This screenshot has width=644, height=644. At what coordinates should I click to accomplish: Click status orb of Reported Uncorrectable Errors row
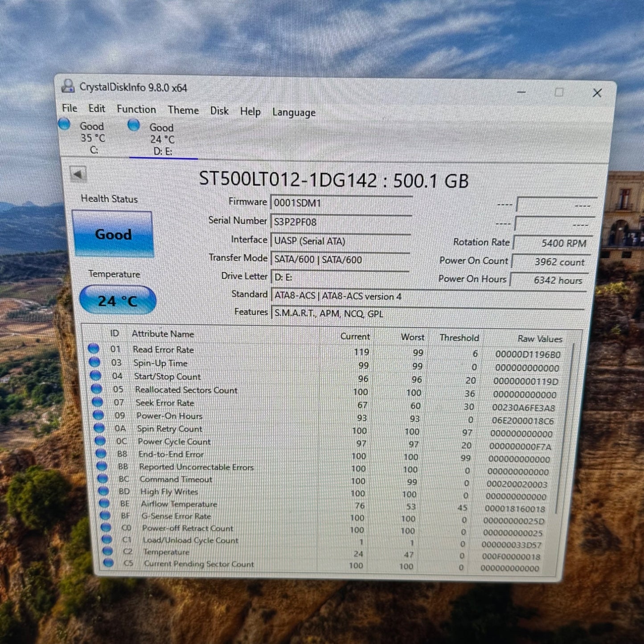(102, 466)
